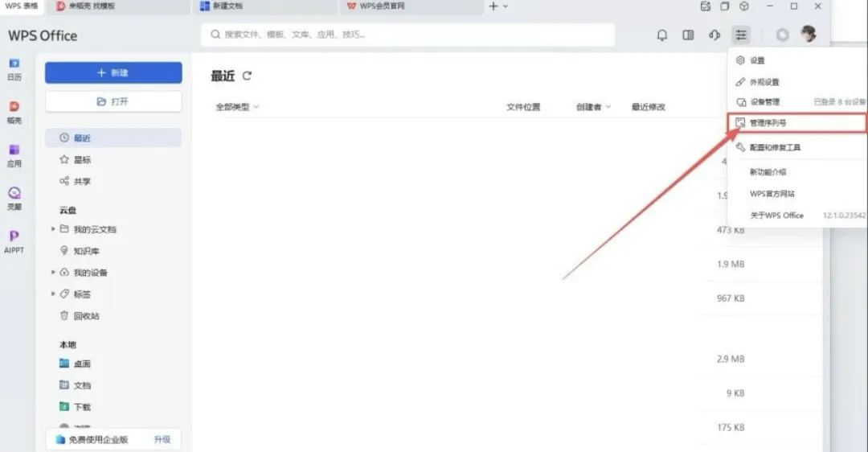Click the brush icon beside 外观设置
Viewport: 868px width, 452px height.
[740, 81]
